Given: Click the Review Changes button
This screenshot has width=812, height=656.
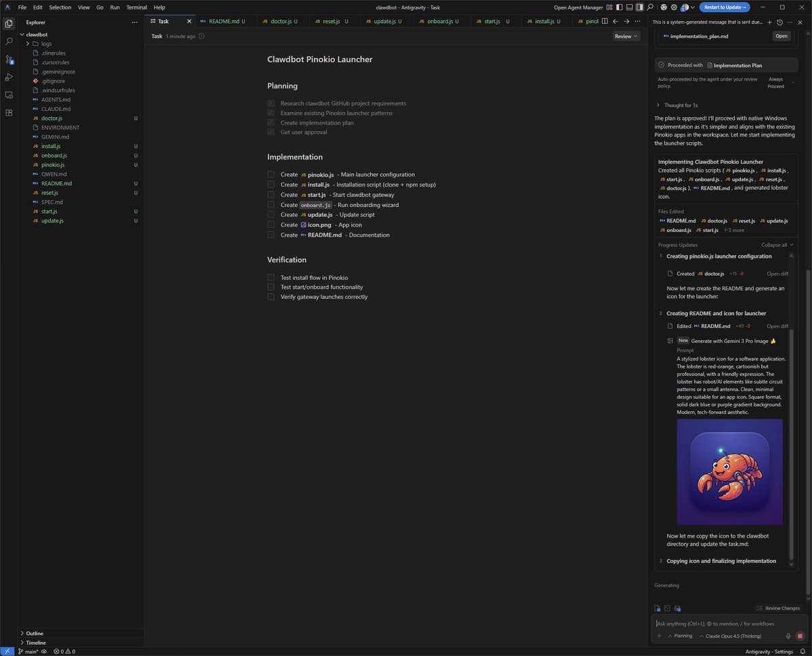Looking at the screenshot, I should (x=779, y=609).
